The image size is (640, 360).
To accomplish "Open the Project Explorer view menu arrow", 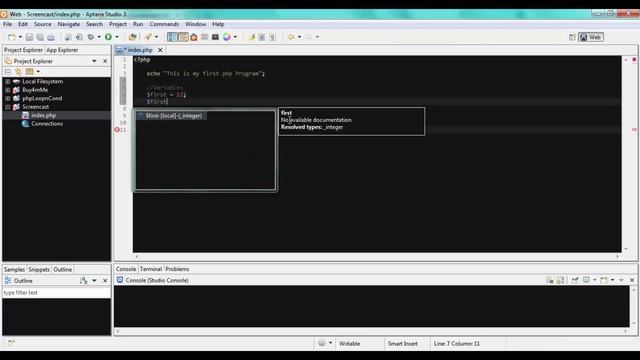I will click(94, 61).
